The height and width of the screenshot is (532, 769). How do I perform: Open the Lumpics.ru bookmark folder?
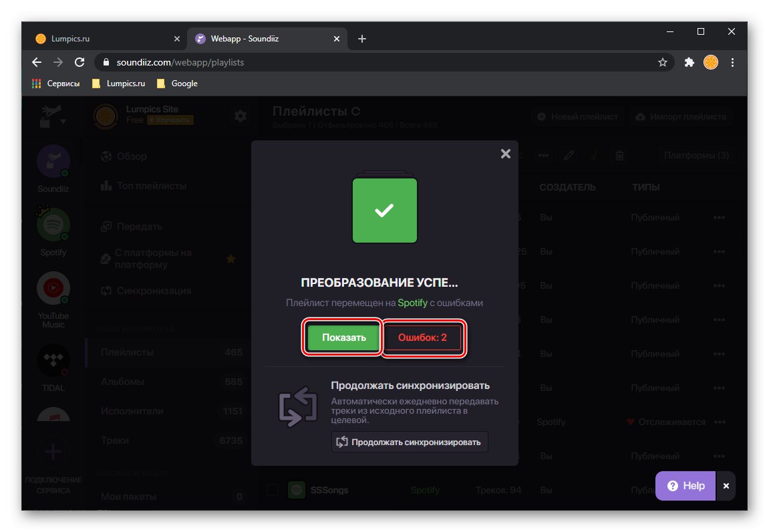[x=119, y=84]
